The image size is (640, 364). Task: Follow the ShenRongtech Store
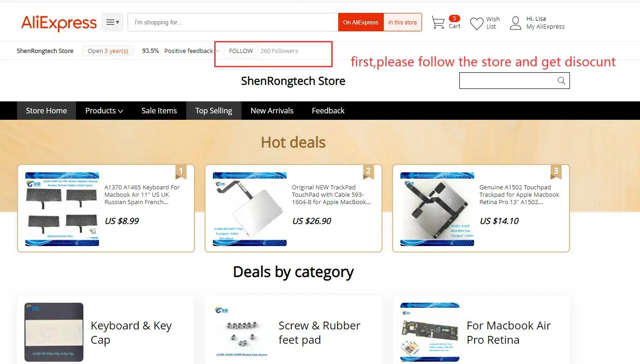[x=241, y=51]
